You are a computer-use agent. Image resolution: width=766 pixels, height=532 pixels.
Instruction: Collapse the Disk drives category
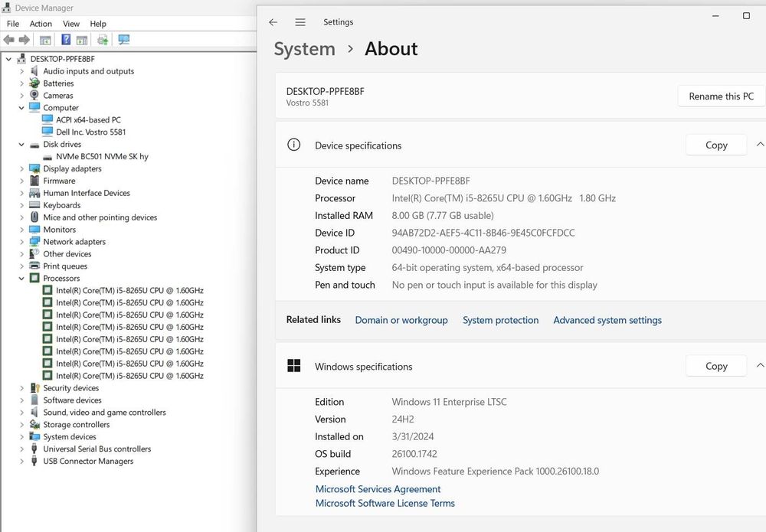click(x=21, y=144)
